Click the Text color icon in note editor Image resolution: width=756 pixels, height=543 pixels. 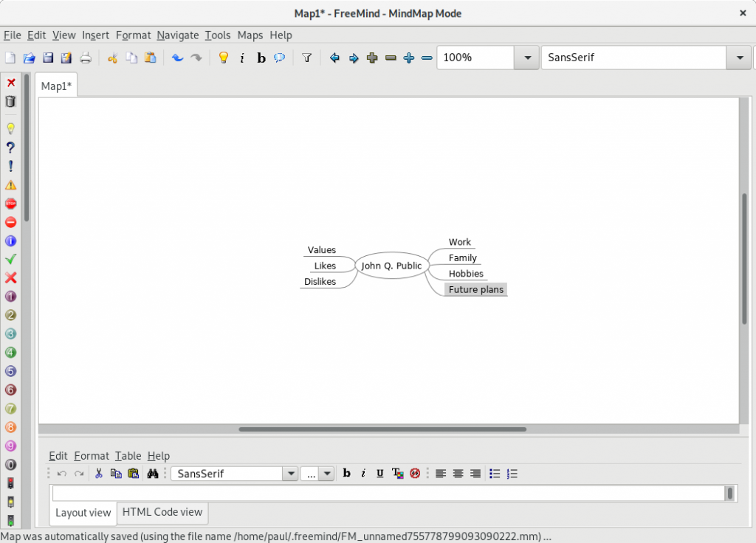point(397,474)
